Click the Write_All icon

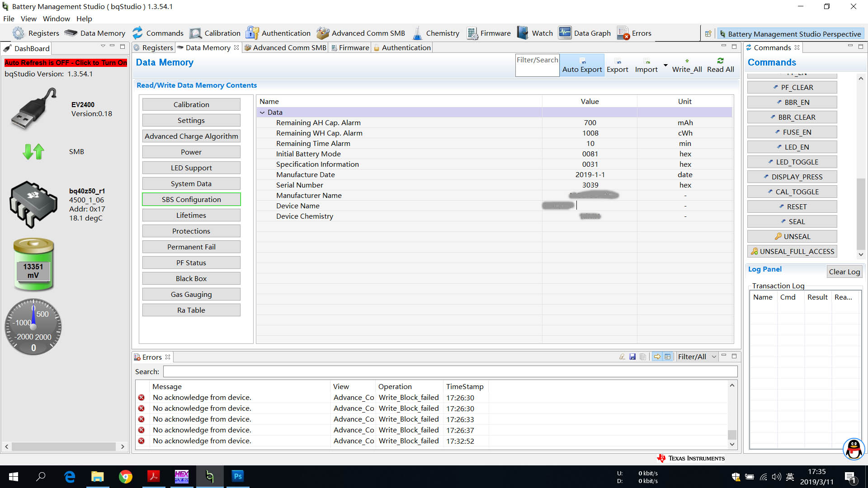coord(687,61)
